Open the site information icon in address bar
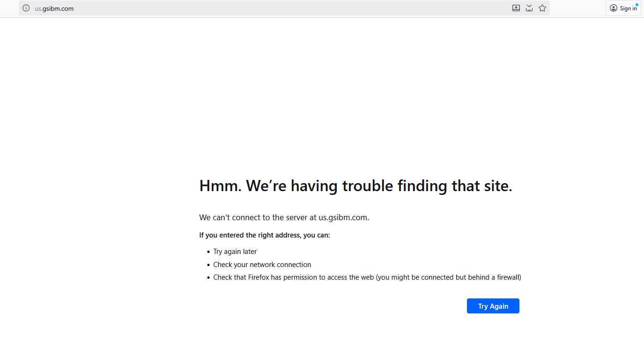The image size is (644, 364). pyautogui.click(x=26, y=8)
